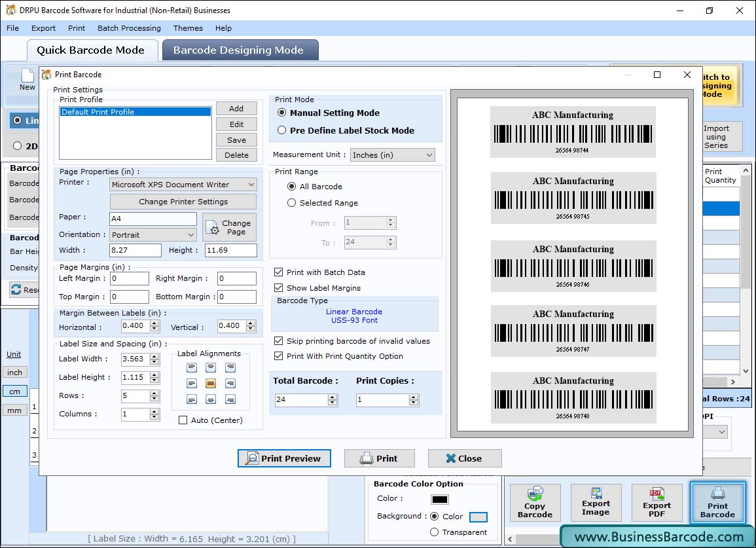Select Transparent background radio button
The height and width of the screenshot is (548, 756).
tap(434, 532)
